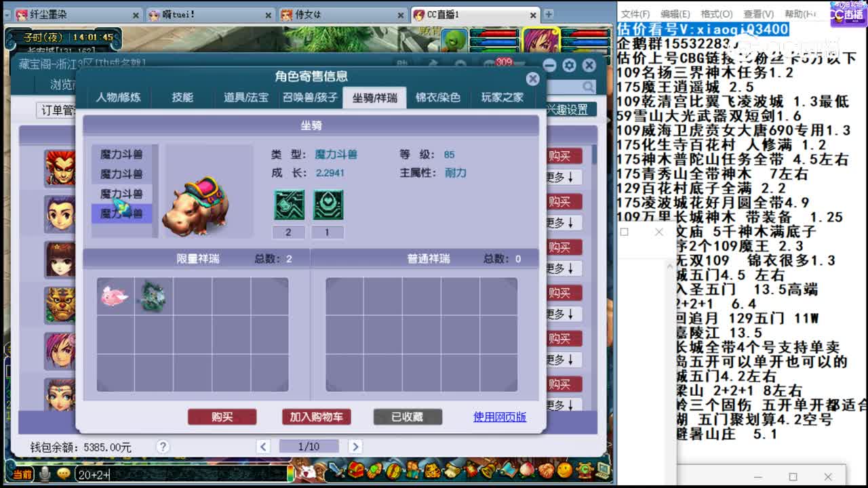Screen dimensions: 868x488
Task: Click the chat input field showing 20+2+
Action: click(x=183, y=474)
